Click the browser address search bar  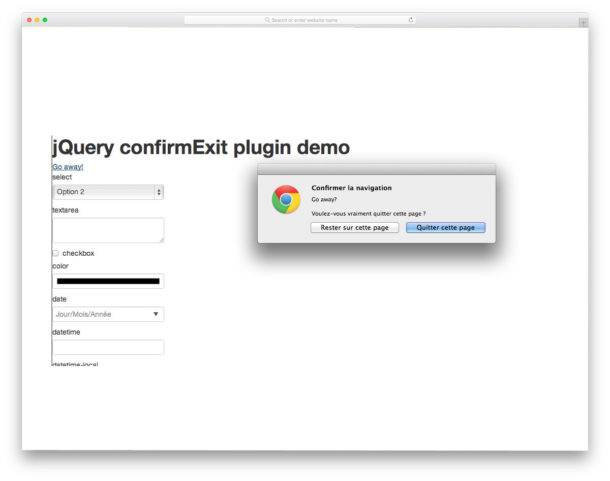tap(300, 20)
